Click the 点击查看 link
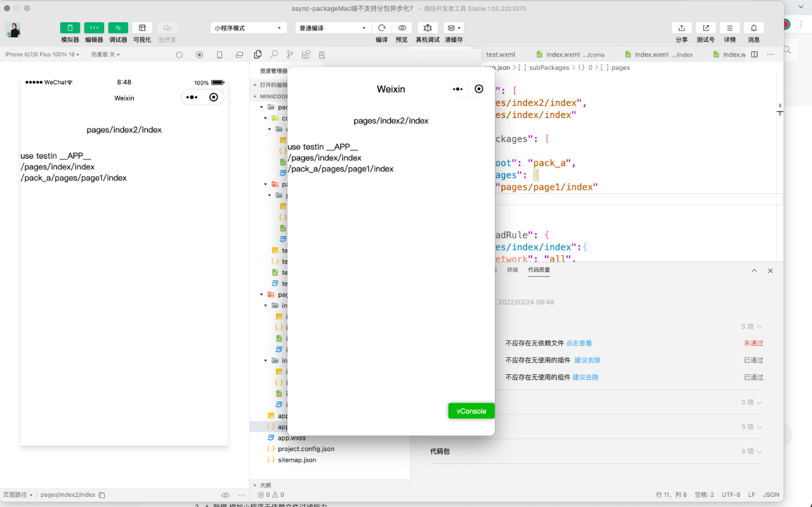 click(579, 343)
